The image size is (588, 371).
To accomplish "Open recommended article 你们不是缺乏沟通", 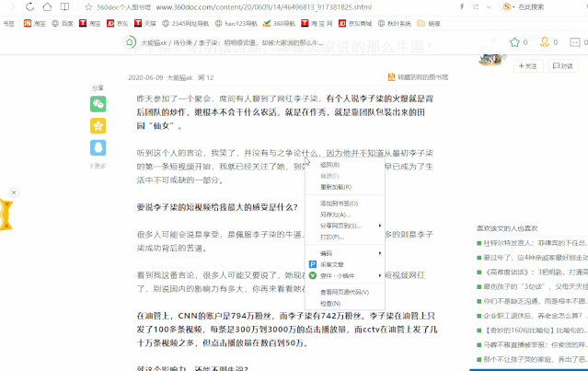I will (x=536, y=301).
